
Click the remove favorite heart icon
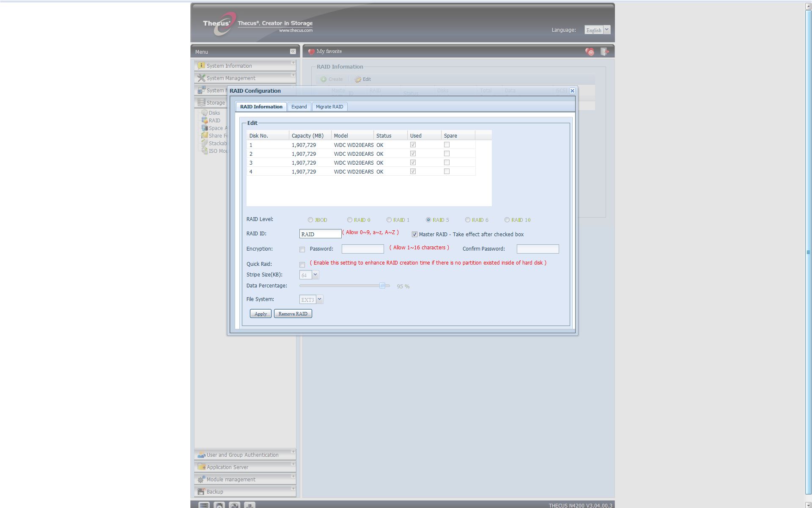coord(590,52)
